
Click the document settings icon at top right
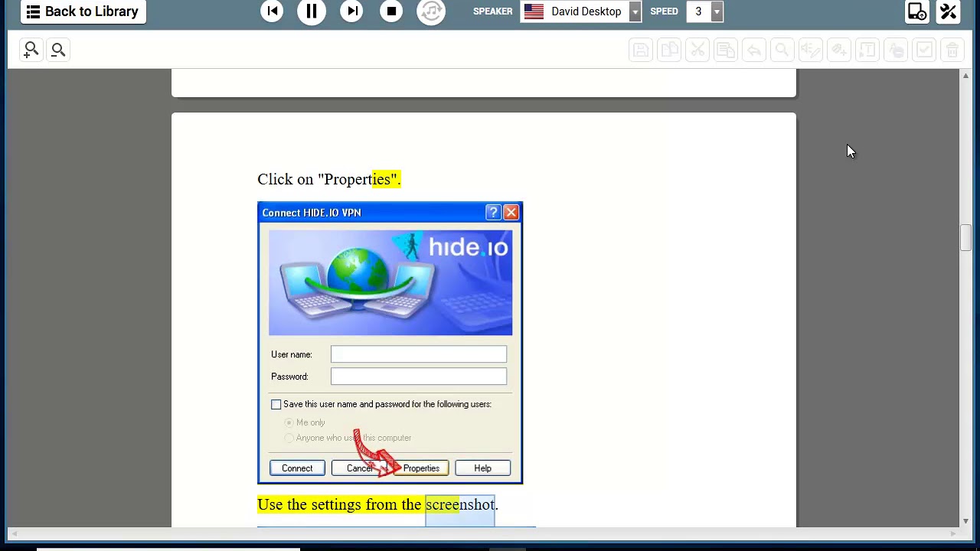(x=916, y=11)
